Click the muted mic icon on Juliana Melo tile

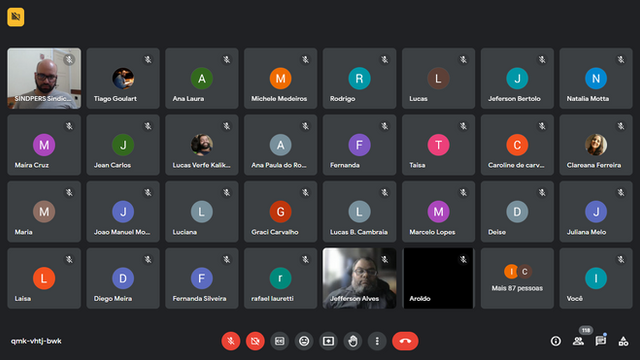621,193
